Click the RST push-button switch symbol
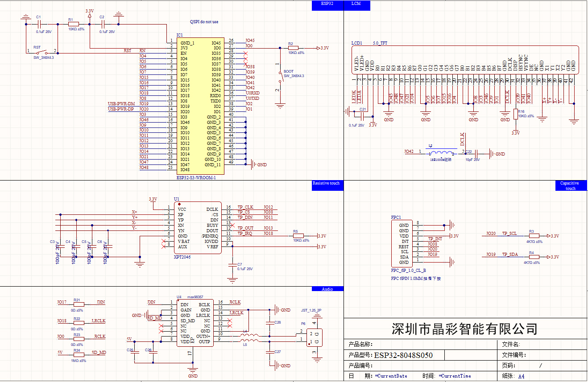 pyautogui.click(x=43, y=52)
